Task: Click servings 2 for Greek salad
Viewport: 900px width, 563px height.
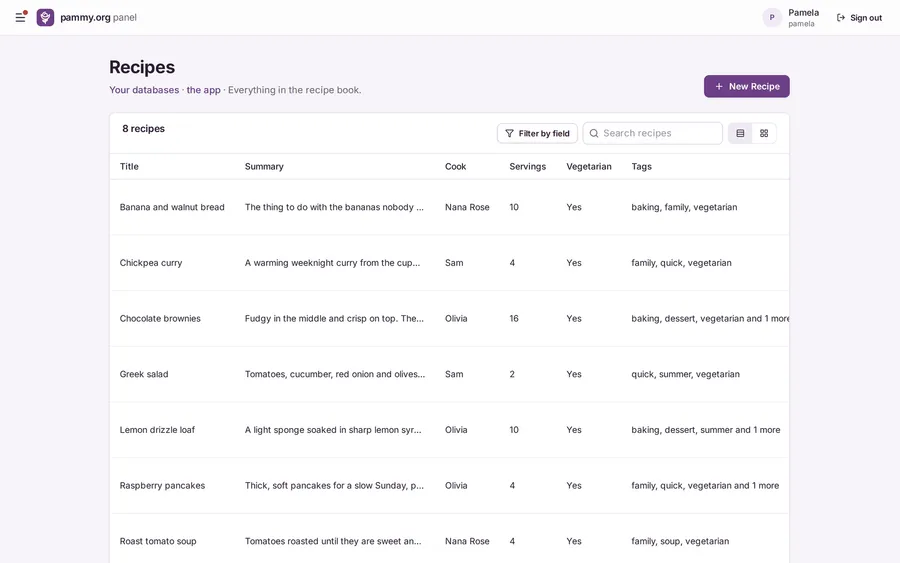Action: tap(512, 374)
